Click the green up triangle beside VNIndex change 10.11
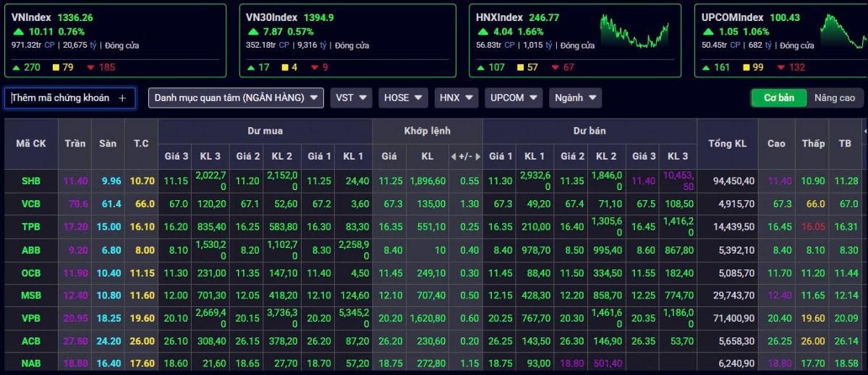The image size is (868, 375). (18, 32)
